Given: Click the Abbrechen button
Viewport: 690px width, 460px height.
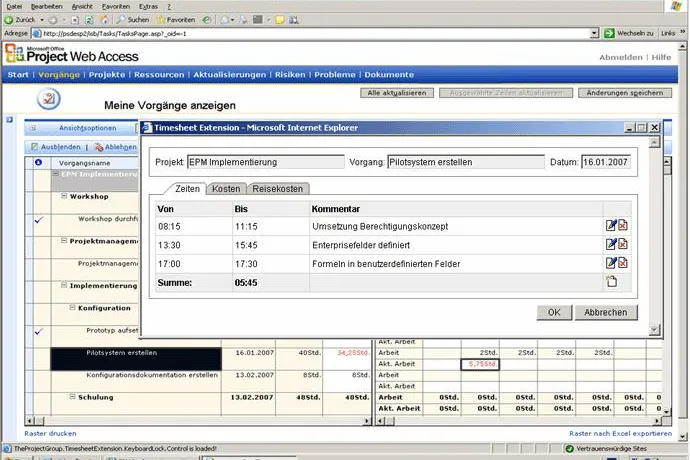Looking at the screenshot, I should point(606,312).
